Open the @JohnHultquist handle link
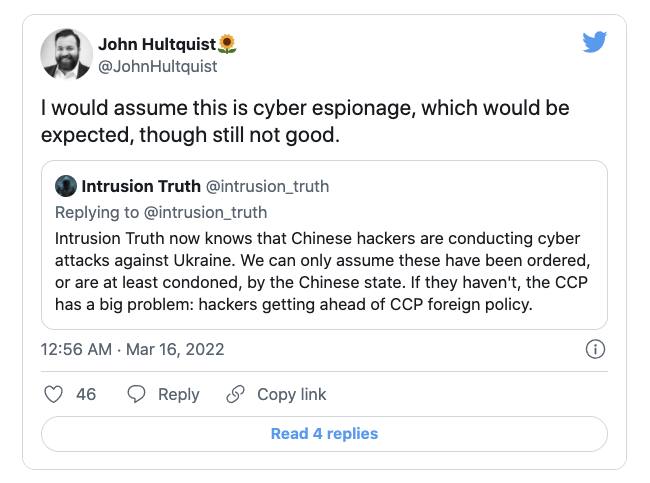This screenshot has height=483, width=650. (x=157, y=66)
